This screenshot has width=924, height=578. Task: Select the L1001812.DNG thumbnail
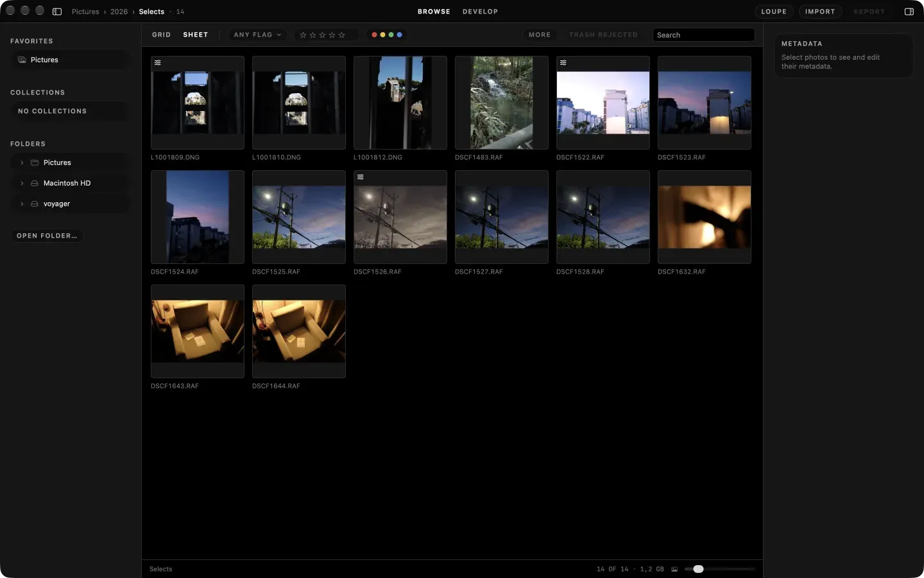pos(400,103)
